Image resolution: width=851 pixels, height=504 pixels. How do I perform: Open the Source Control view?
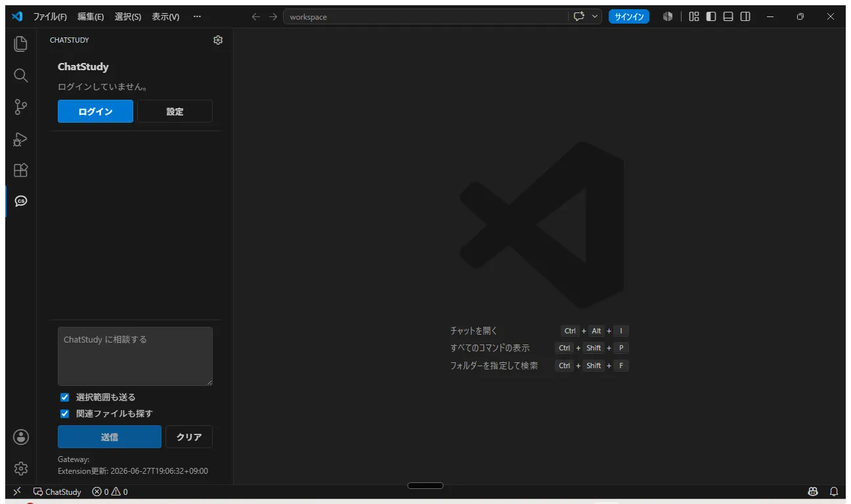[21, 107]
